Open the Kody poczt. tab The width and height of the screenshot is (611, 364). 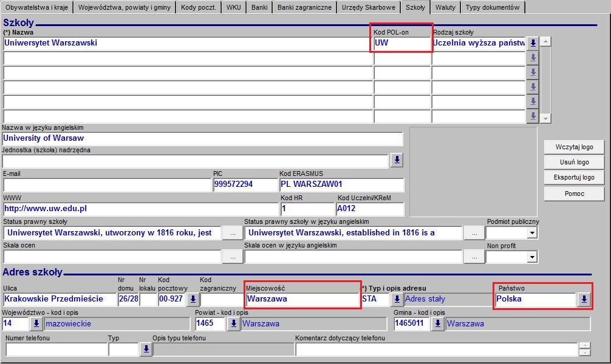(199, 7)
